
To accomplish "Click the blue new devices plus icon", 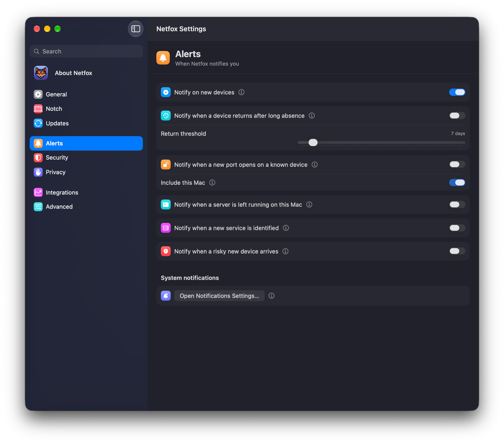I will 166,92.
